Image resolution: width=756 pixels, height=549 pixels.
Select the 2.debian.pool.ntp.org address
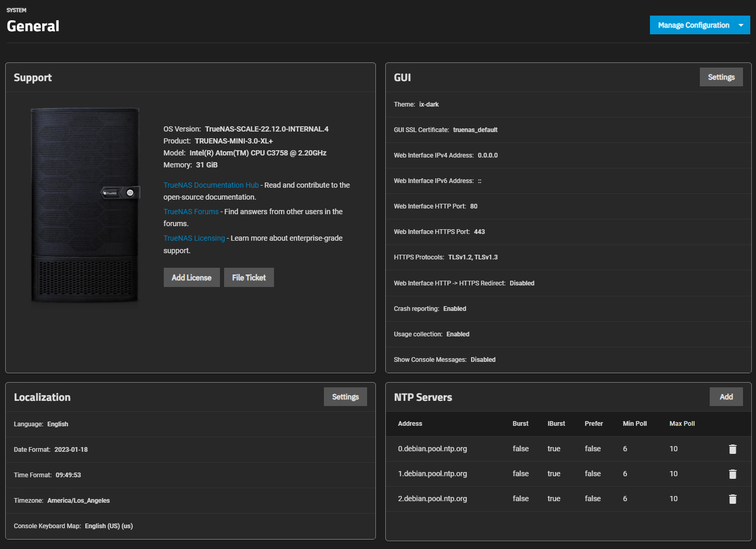pos(433,499)
